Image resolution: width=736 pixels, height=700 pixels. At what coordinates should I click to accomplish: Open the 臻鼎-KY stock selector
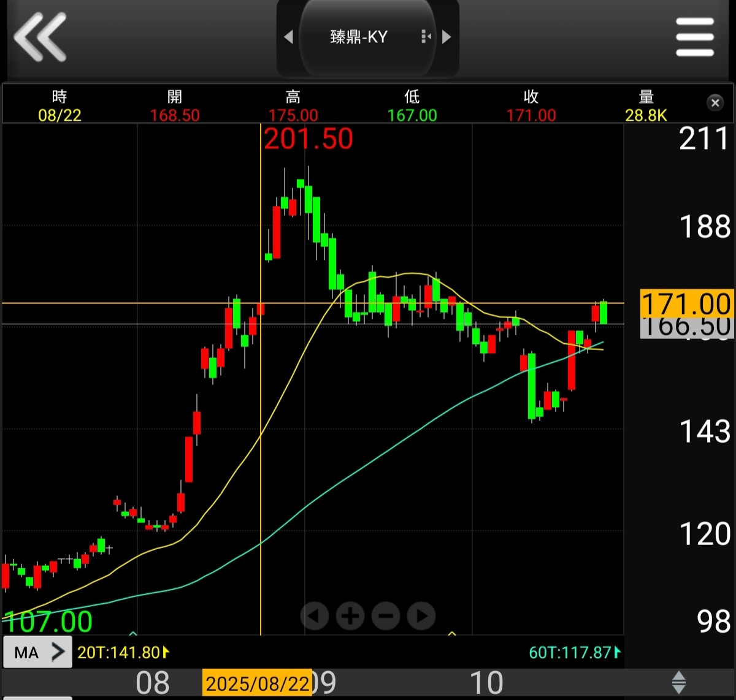click(x=367, y=37)
